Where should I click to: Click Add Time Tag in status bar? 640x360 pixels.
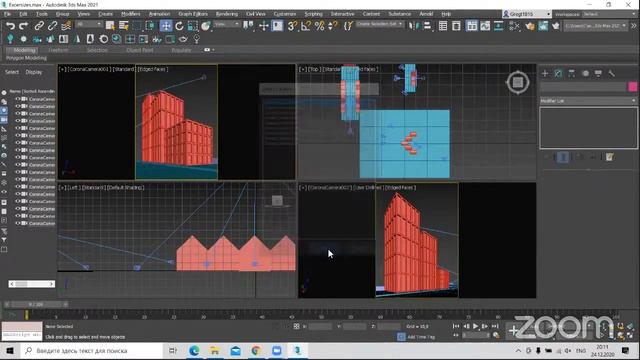[421, 337]
